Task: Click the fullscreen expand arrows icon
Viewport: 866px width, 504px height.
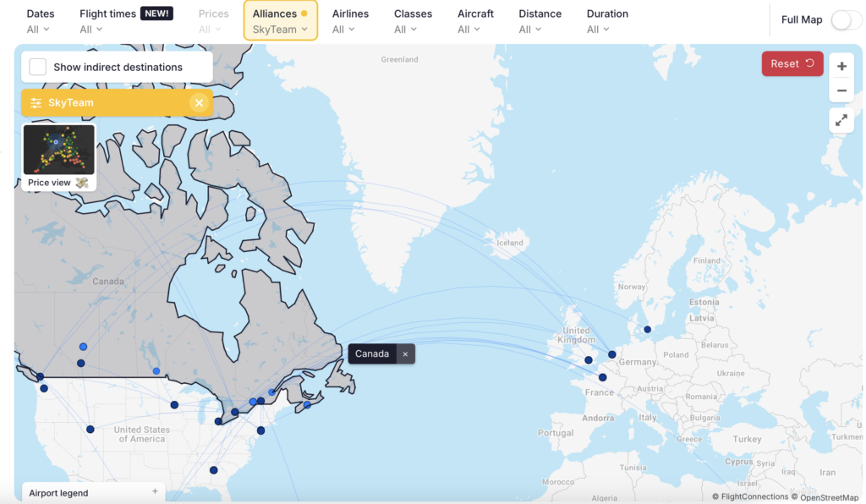Action: click(x=841, y=121)
